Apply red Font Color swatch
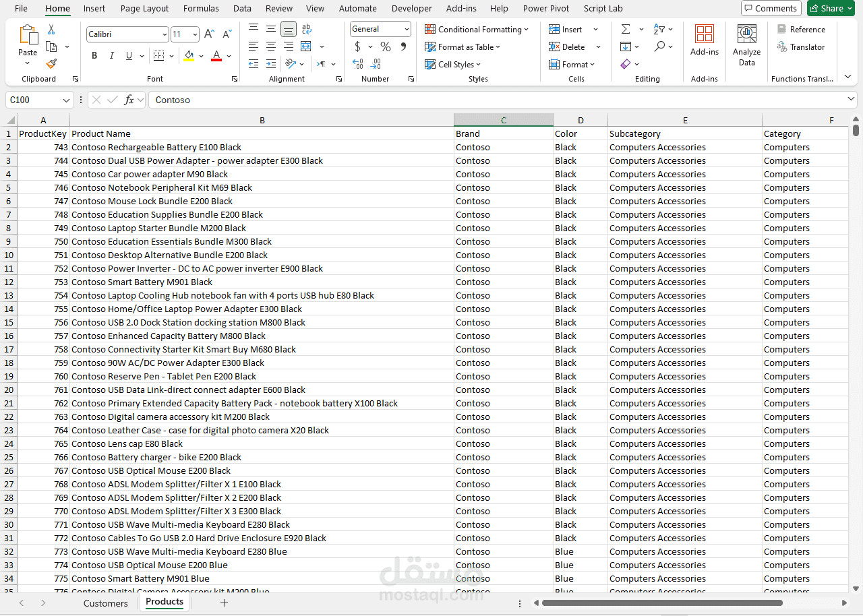The height and width of the screenshot is (616, 863). click(x=216, y=56)
